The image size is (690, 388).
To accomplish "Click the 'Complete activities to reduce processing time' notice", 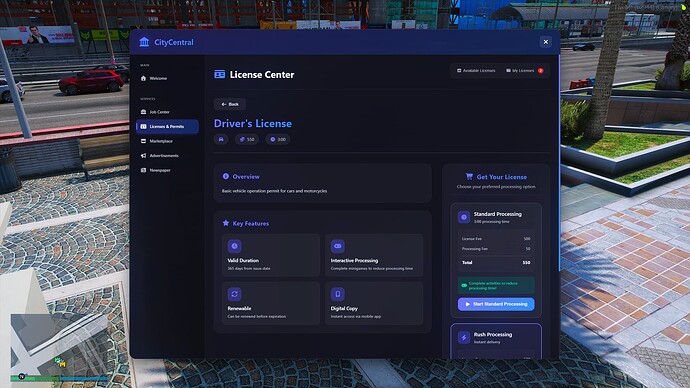I will (496, 286).
